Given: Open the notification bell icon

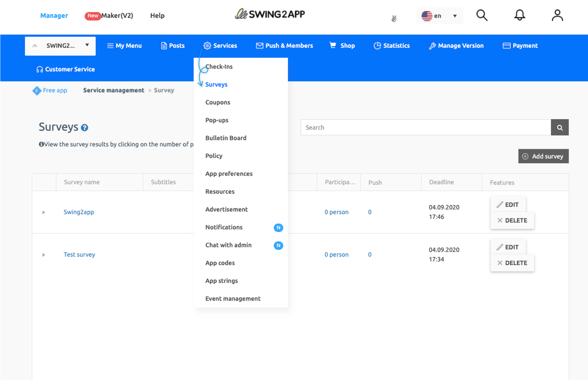Looking at the screenshot, I should (x=520, y=15).
